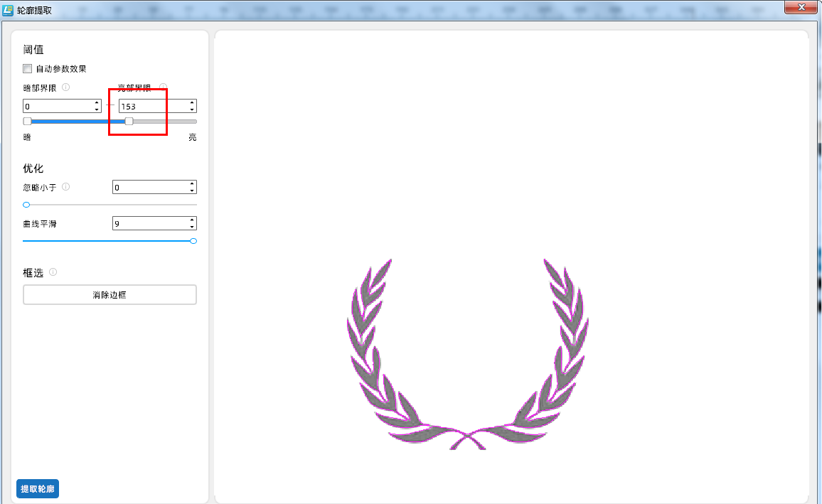Click the dark threshold slider handle
Viewport: 822px width, 504px height.
tap(27, 122)
